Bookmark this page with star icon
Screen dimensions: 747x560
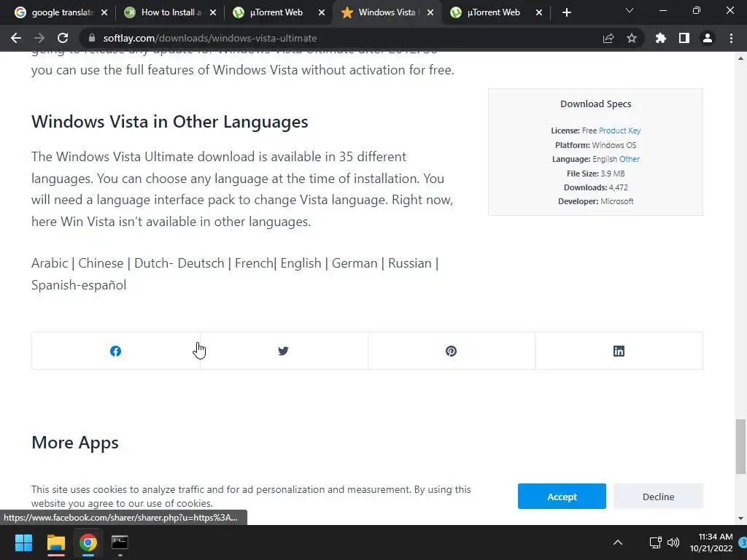pos(632,38)
